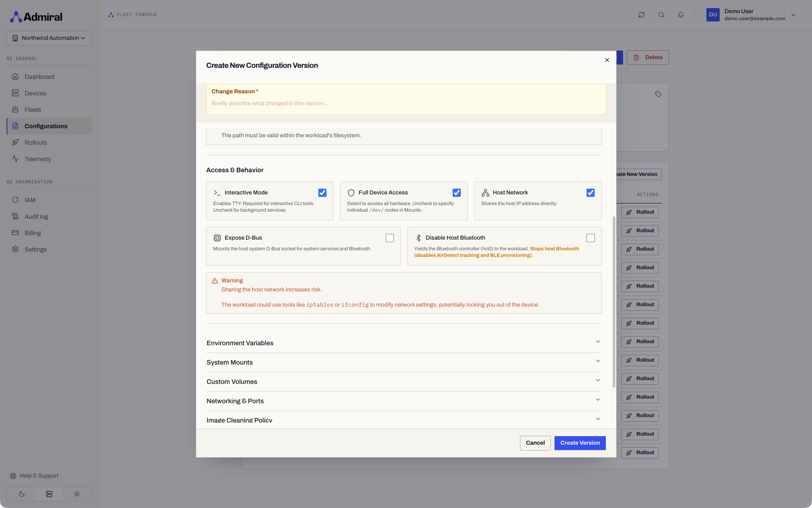Open Telemetry in sidebar
Screen dimensions: 812x508
pos(49,159)
